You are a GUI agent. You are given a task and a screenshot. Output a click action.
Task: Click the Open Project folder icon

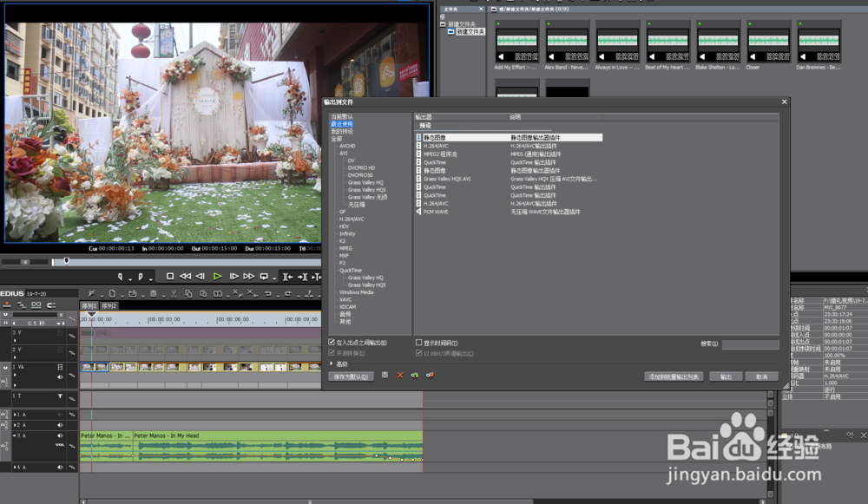pyautogui.click(x=132, y=293)
